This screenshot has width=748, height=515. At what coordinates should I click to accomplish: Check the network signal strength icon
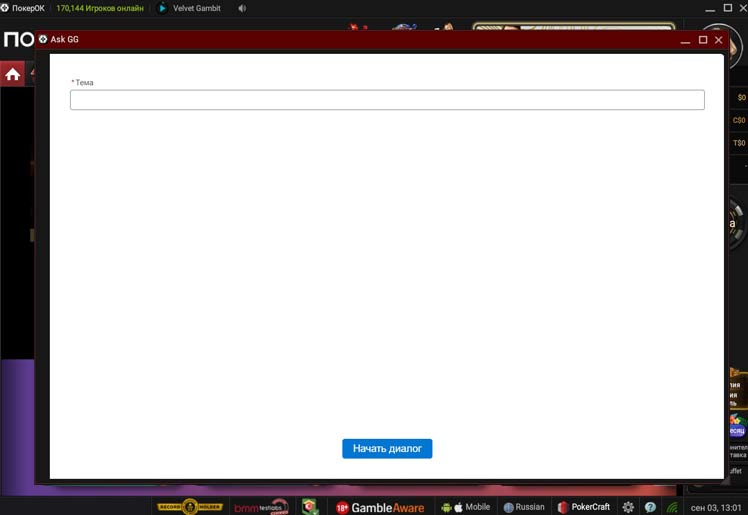tap(673, 507)
